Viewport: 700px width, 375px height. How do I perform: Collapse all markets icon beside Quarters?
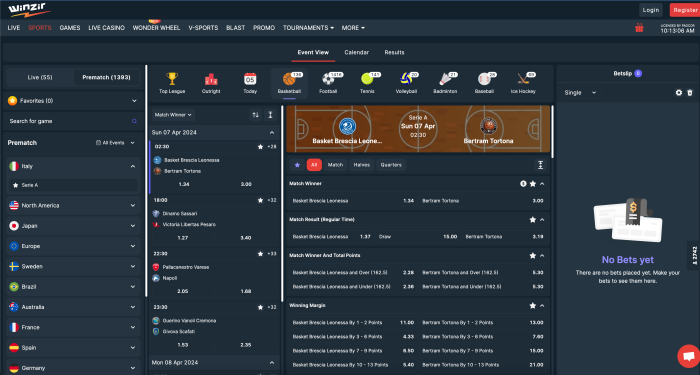(x=540, y=165)
